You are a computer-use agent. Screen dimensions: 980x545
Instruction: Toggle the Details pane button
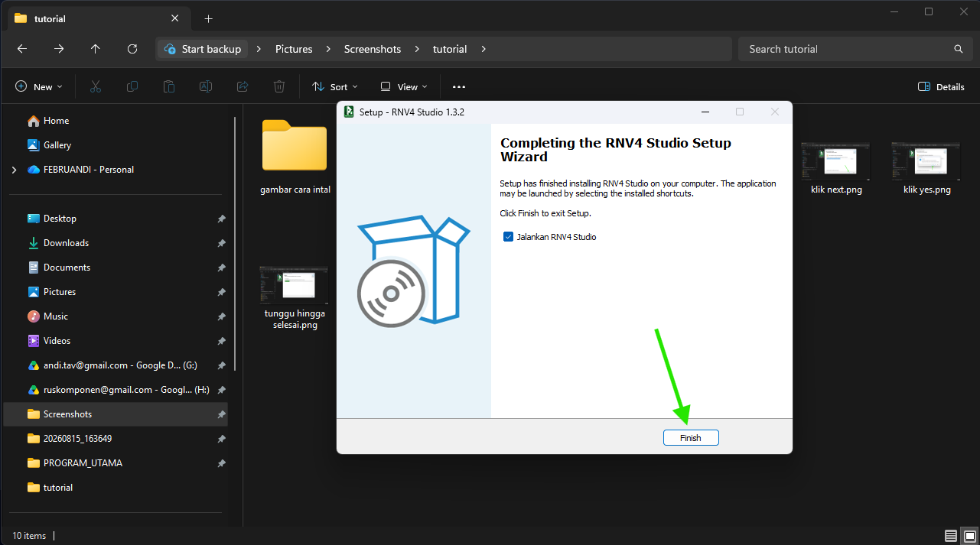[x=941, y=87]
